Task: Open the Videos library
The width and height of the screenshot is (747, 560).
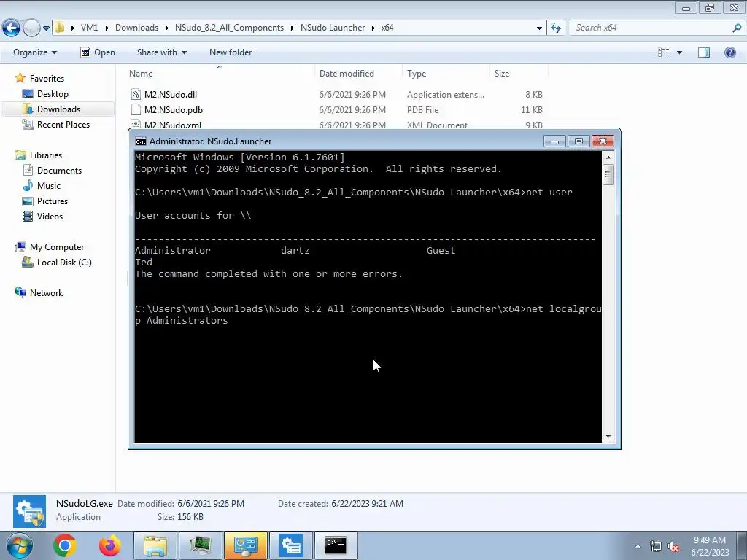Action: 50,216
